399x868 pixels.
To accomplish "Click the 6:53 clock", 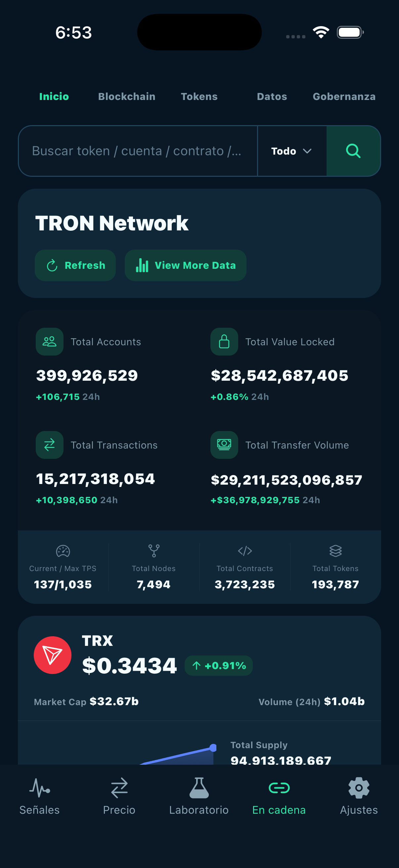I will tap(73, 33).
